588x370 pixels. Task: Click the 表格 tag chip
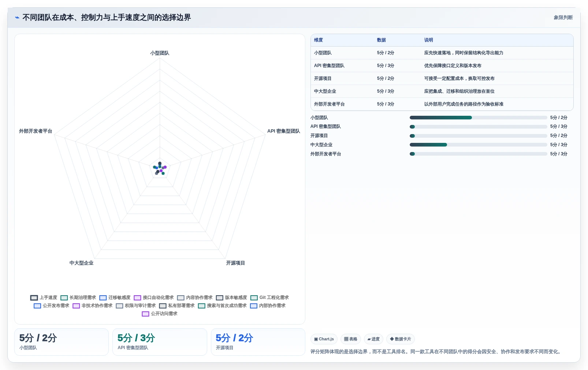(351, 339)
